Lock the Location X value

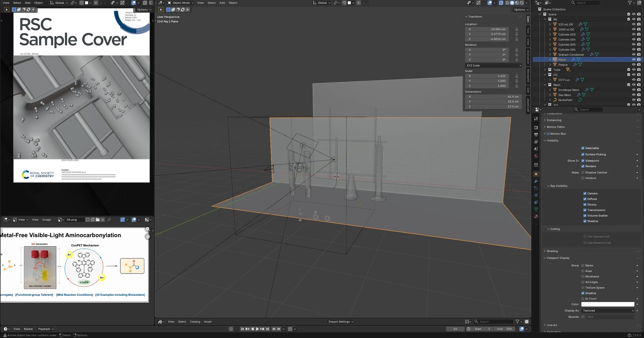pos(517,29)
